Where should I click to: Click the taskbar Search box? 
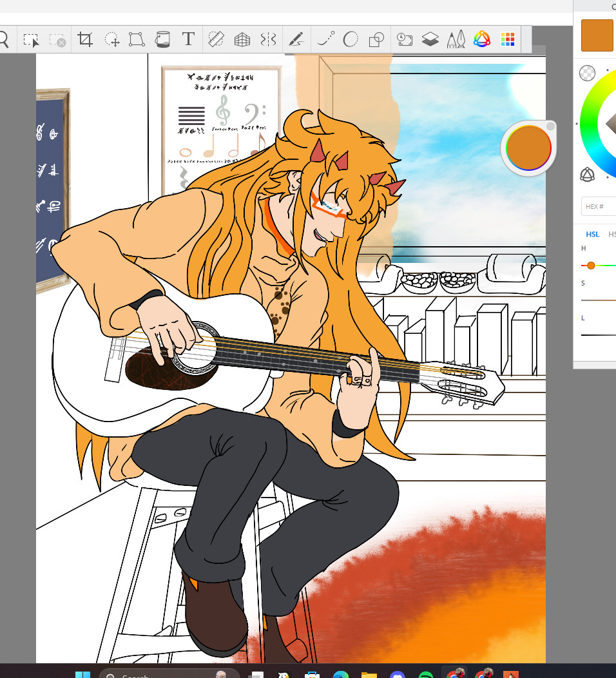coord(169,673)
